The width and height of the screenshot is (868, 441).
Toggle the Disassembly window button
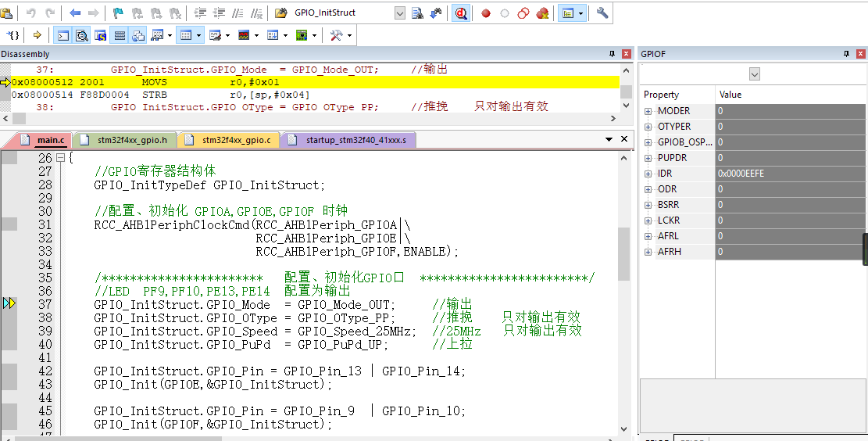coord(82,35)
